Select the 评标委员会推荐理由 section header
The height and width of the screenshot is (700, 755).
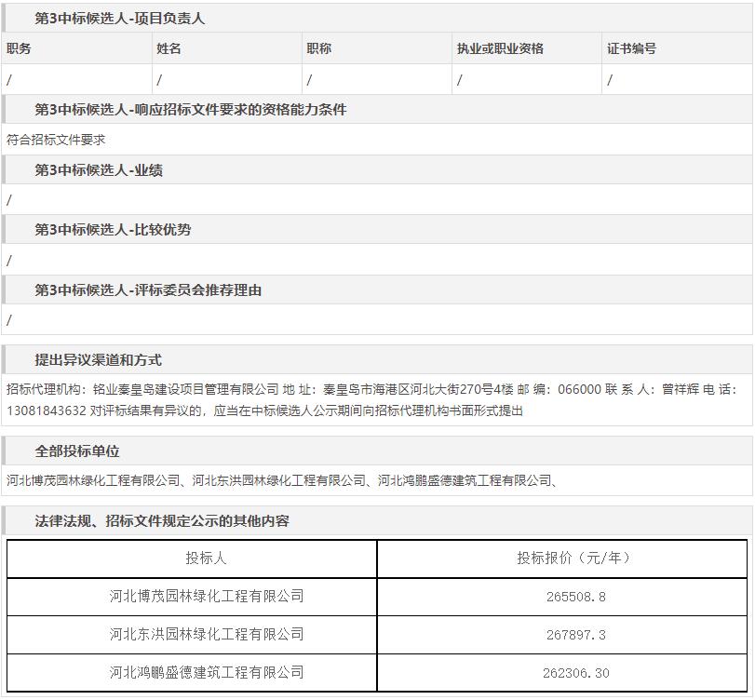pos(148,290)
